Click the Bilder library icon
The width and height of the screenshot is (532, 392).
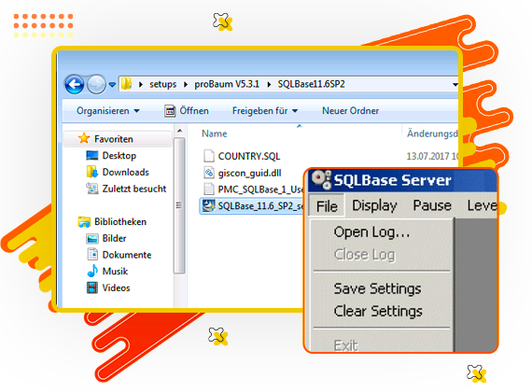click(x=92, y=239)
